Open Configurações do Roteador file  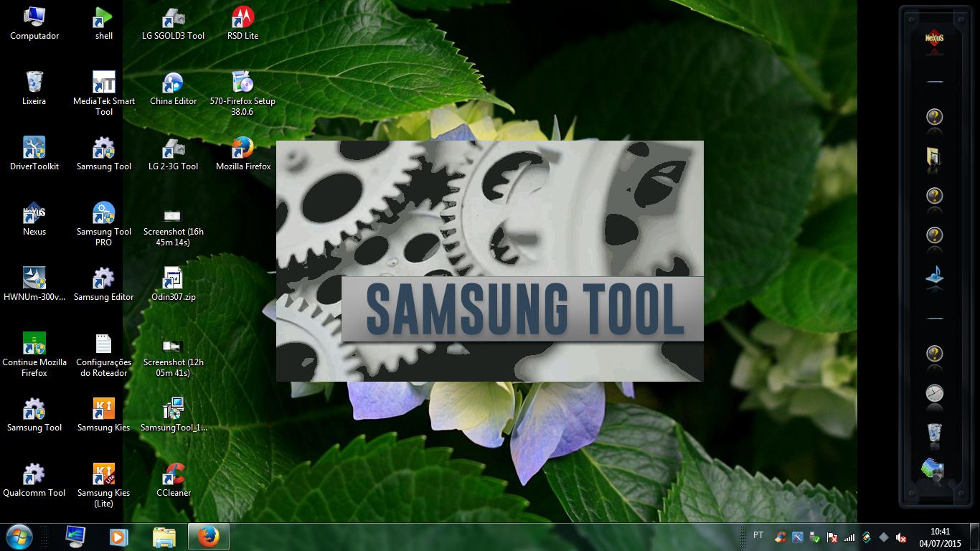(104, 354)
